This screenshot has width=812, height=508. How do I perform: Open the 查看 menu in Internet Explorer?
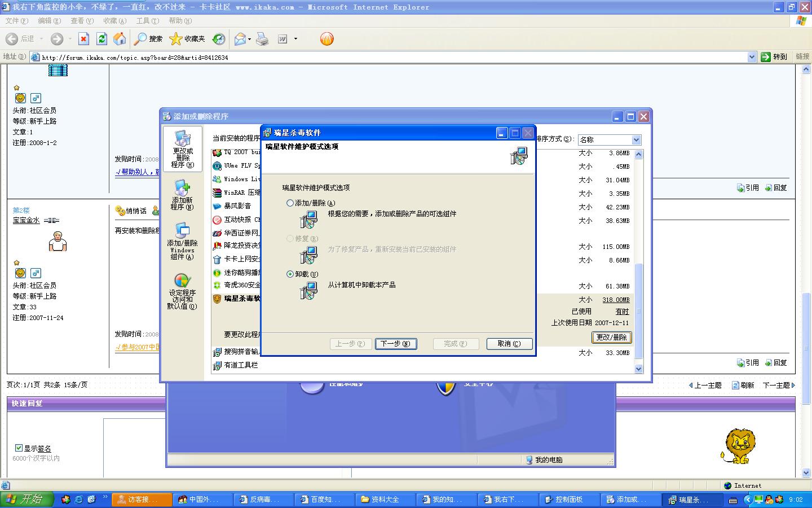[x=82, y=21]
